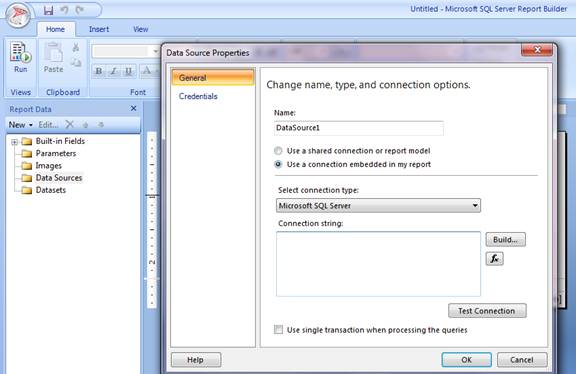Dismiss dialog with Cancel button
Screen dimensions: 576x374
pos(522,360)
